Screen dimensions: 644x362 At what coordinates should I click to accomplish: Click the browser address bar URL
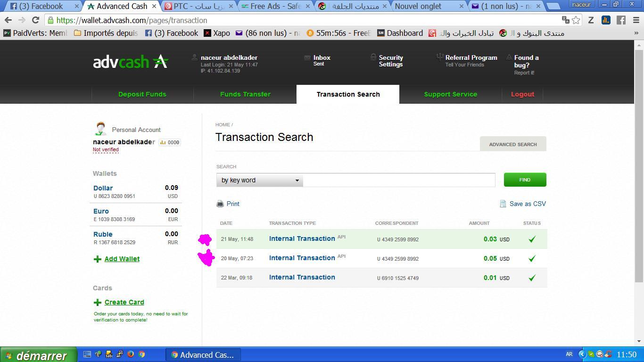[132, 20]
